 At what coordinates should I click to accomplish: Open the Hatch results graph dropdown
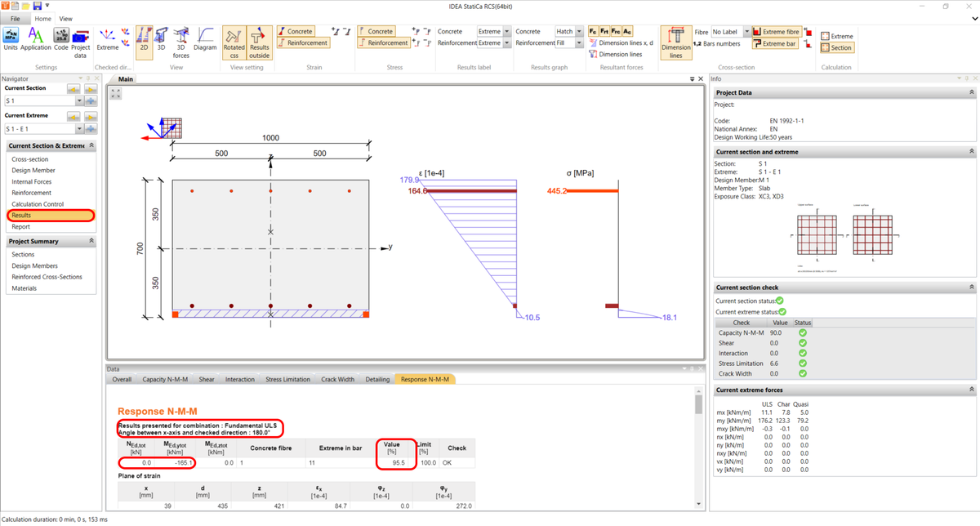[x=579, y=31]
